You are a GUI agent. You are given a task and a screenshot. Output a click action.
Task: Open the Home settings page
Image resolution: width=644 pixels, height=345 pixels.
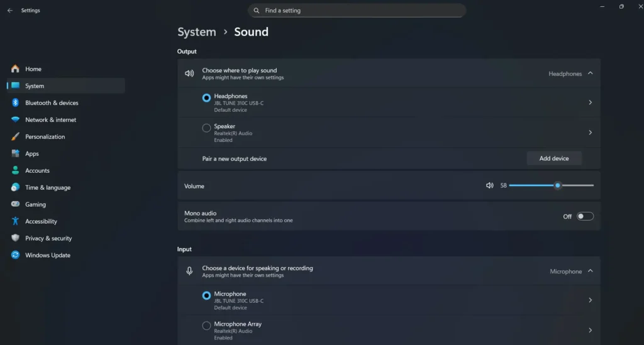[x=65, y=69]
